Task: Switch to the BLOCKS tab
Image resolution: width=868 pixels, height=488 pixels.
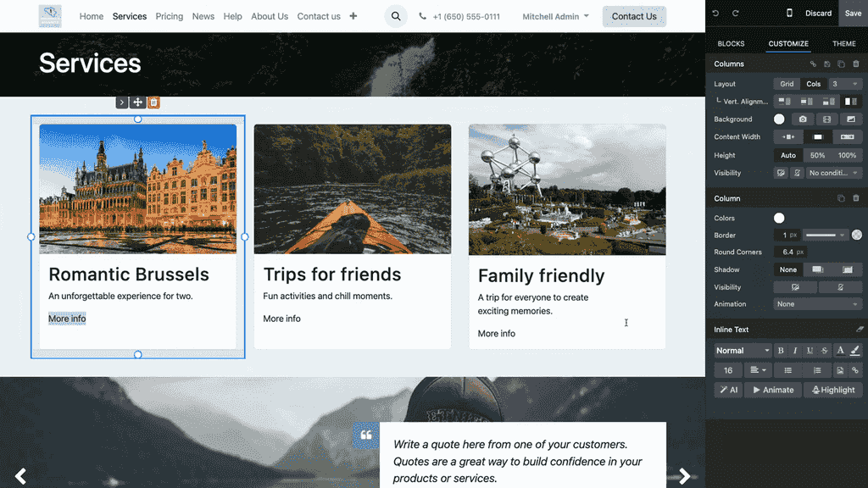Action: click(731, 44)
